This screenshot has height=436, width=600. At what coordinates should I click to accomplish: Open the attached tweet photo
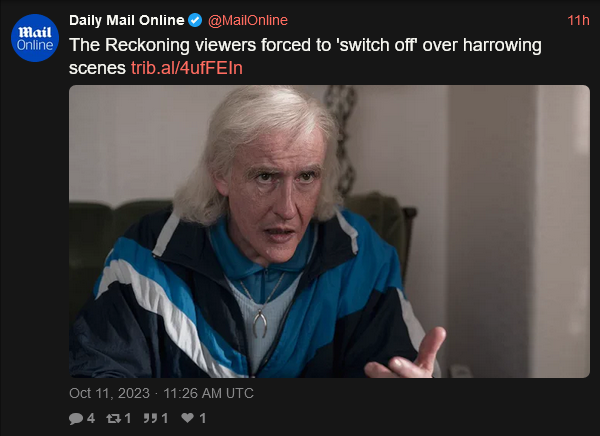(x=329, y=231)
